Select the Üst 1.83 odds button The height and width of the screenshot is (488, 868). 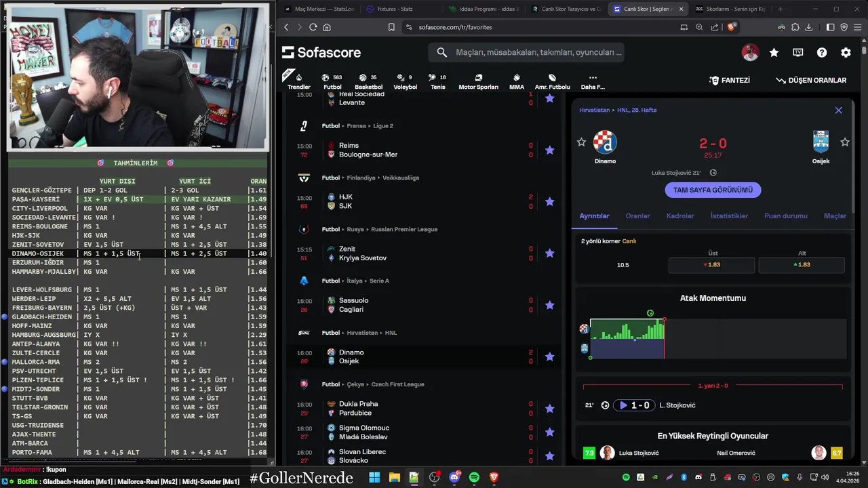tap(711, 265)
